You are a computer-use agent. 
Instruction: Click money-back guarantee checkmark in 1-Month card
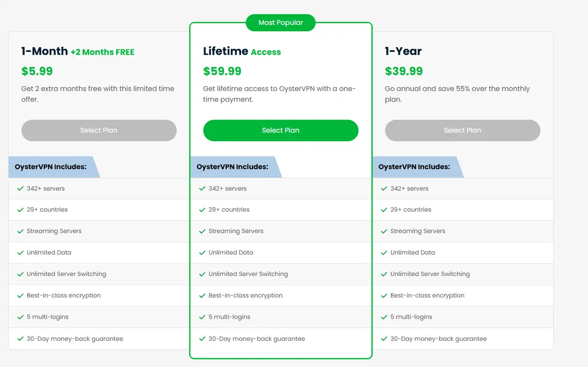coord(20,338)
